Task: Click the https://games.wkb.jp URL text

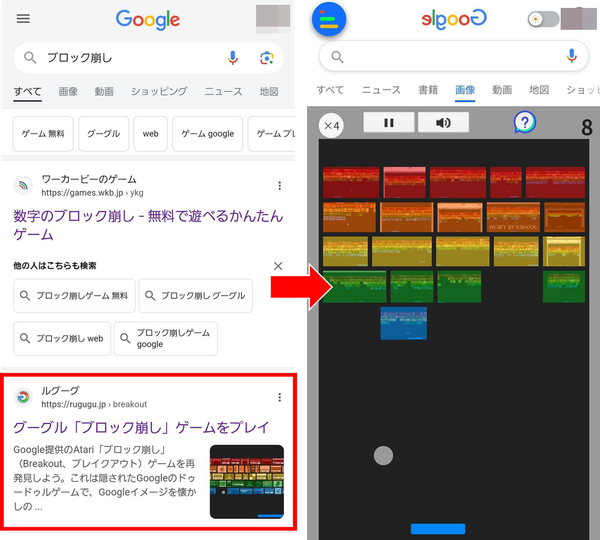Action: point(92,193)
